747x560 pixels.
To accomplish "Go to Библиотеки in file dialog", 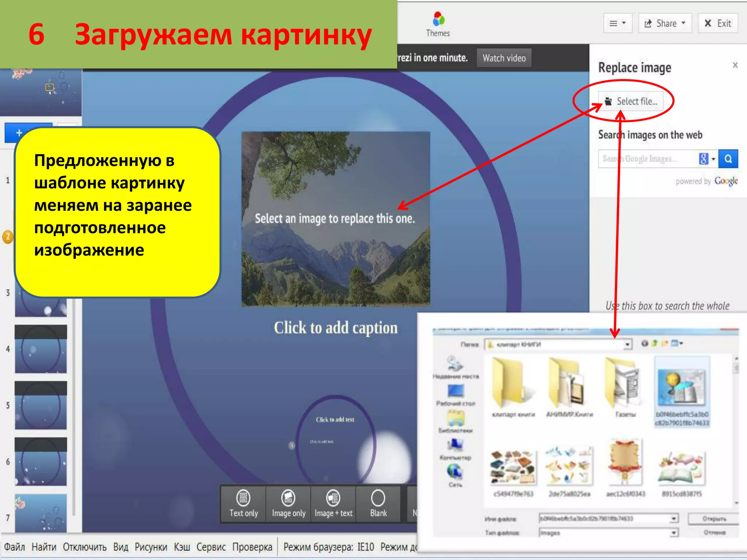I will [456, 422].
